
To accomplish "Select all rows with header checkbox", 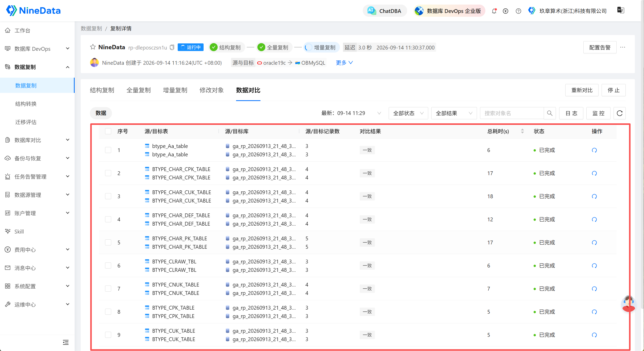I will pos(108,131).
